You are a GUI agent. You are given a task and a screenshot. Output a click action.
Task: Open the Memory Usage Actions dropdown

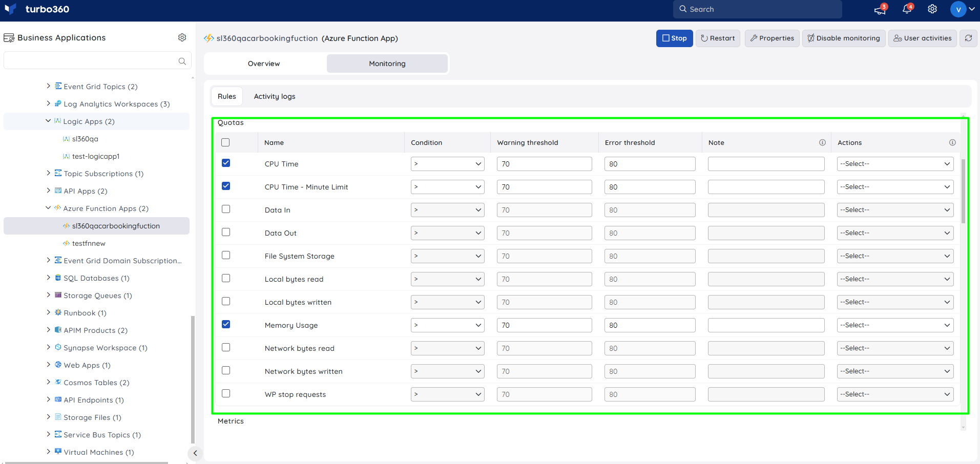(x=895, y=325)
